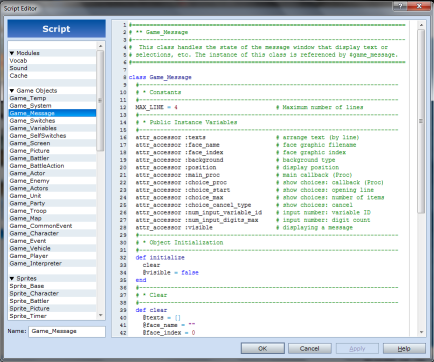Image resolution: width=434 pixels, height=362 pixels.
Task: Confirm changes with the OK button
Action: click(x=263, y=348)
